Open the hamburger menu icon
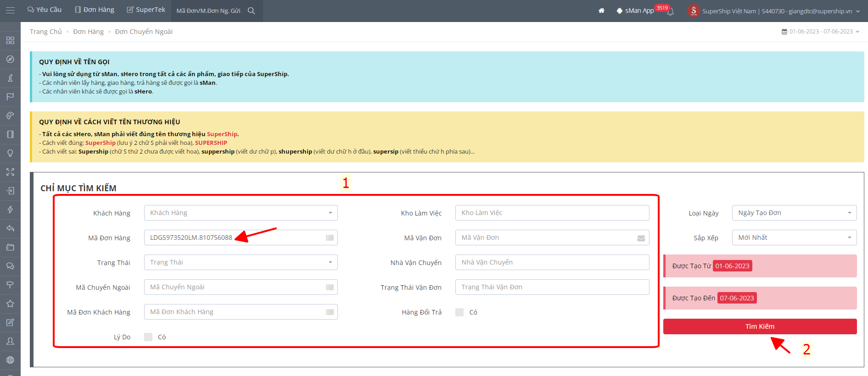Image resolution: width=868 pixels, height=376 pixels. click(10, 10)
